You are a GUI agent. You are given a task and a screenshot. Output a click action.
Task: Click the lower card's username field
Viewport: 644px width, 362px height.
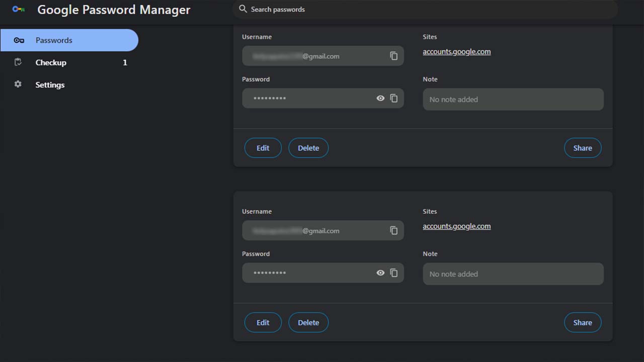click(323, 230)
